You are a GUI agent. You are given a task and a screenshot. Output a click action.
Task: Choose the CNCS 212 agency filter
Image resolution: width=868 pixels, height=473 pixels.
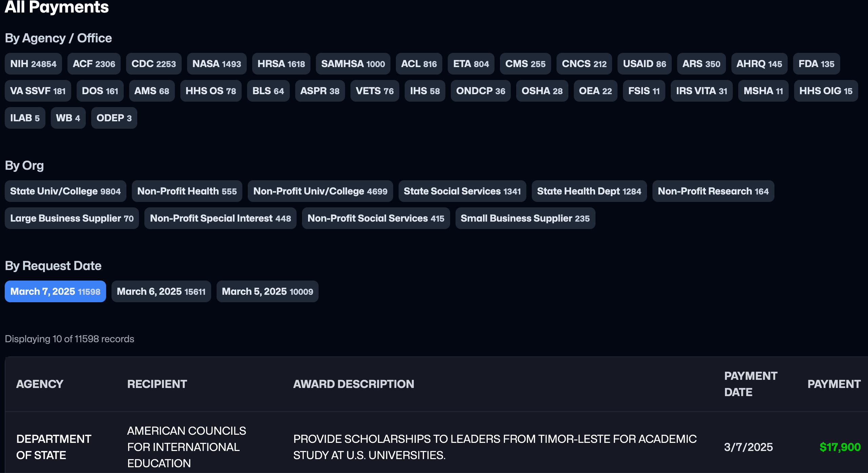click(x=584, y=64)
